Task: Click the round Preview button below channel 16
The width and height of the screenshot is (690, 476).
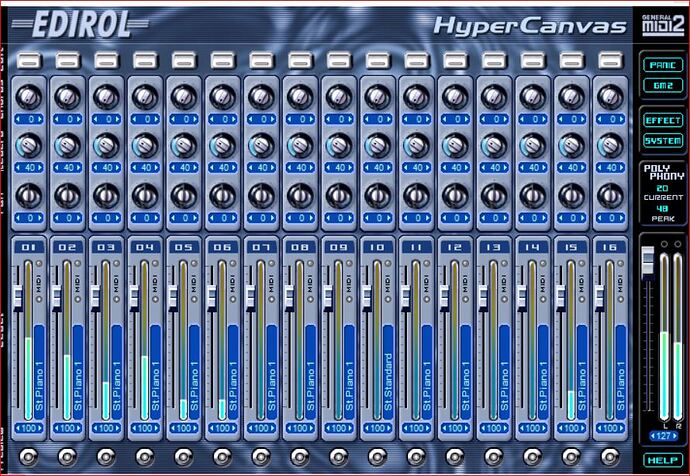Action: pos(610,457)
